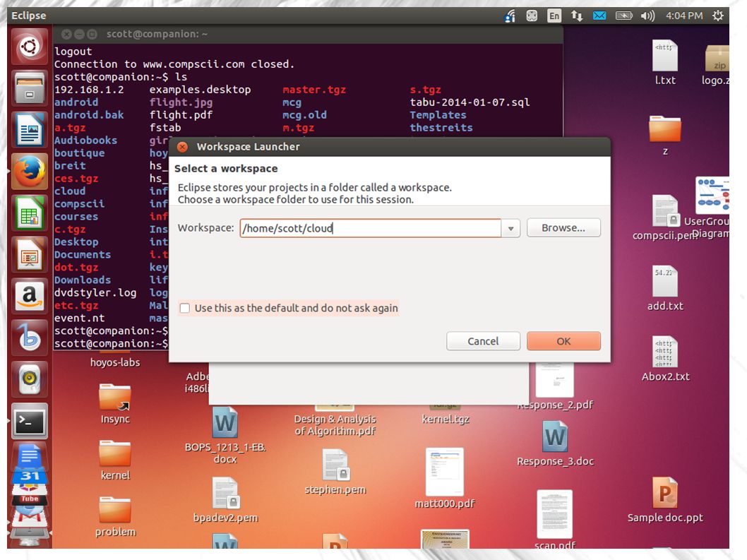Click 'Audiobooks' in terminal listing

85,140
